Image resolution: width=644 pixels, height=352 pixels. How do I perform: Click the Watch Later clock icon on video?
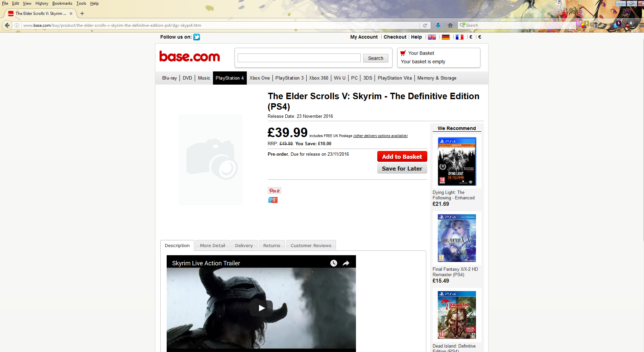(x=333, y=263)
